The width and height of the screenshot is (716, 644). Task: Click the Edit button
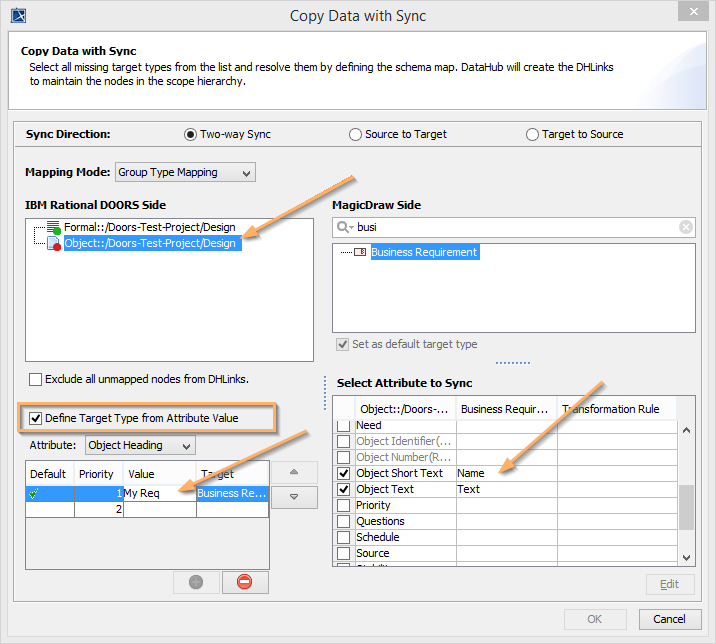[670, 584]
